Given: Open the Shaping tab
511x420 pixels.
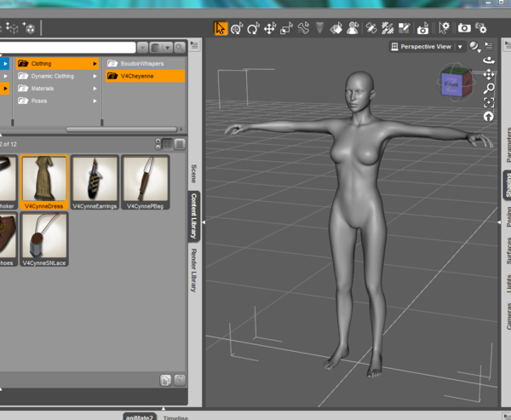Looking at the screenshot, I should point(508,185).
